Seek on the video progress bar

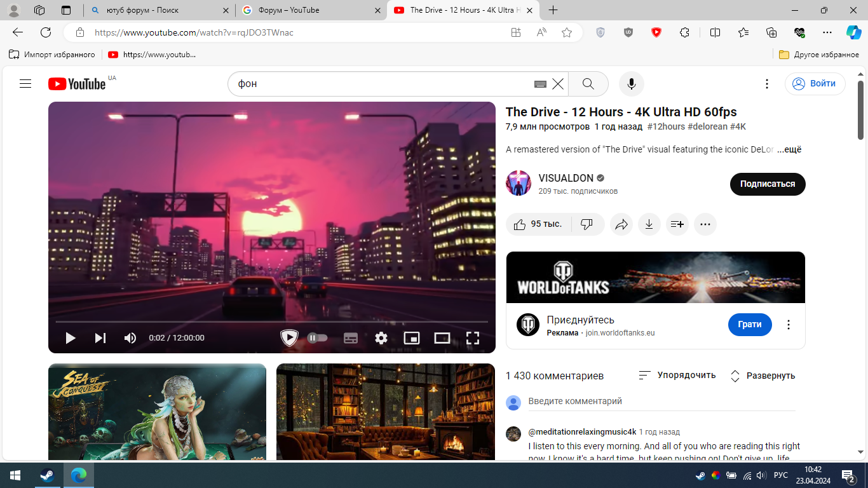272,322
